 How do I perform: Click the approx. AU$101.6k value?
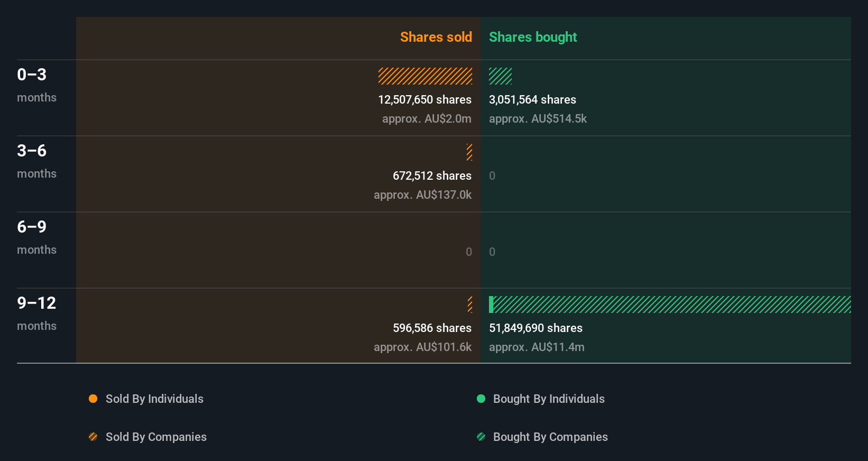422,347
